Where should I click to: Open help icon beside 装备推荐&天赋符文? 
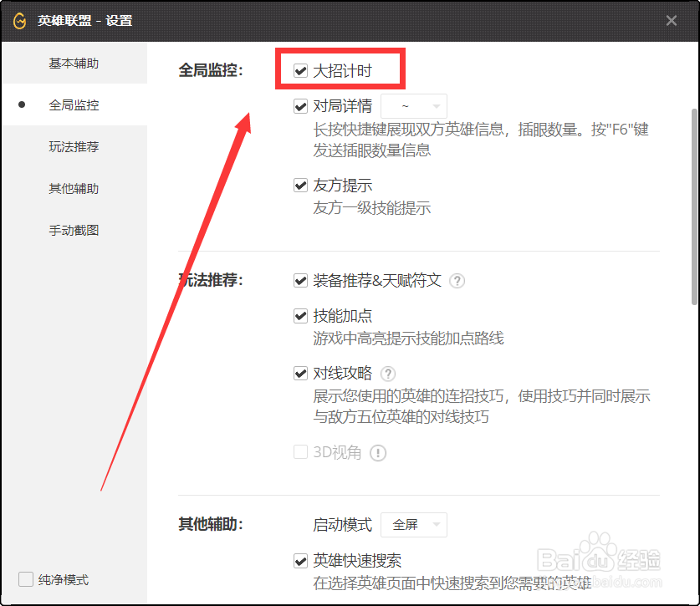(x=457, y=281)
